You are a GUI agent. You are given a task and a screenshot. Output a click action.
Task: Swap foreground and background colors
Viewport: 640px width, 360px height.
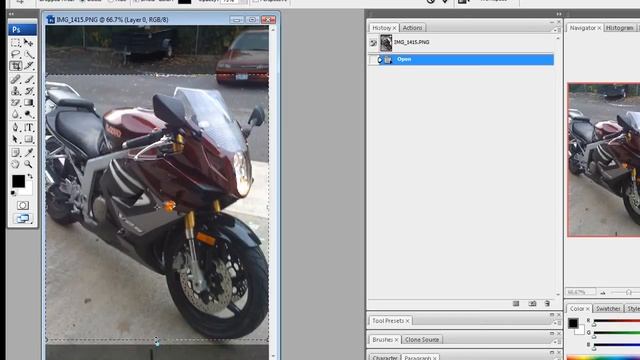point(30,177)
